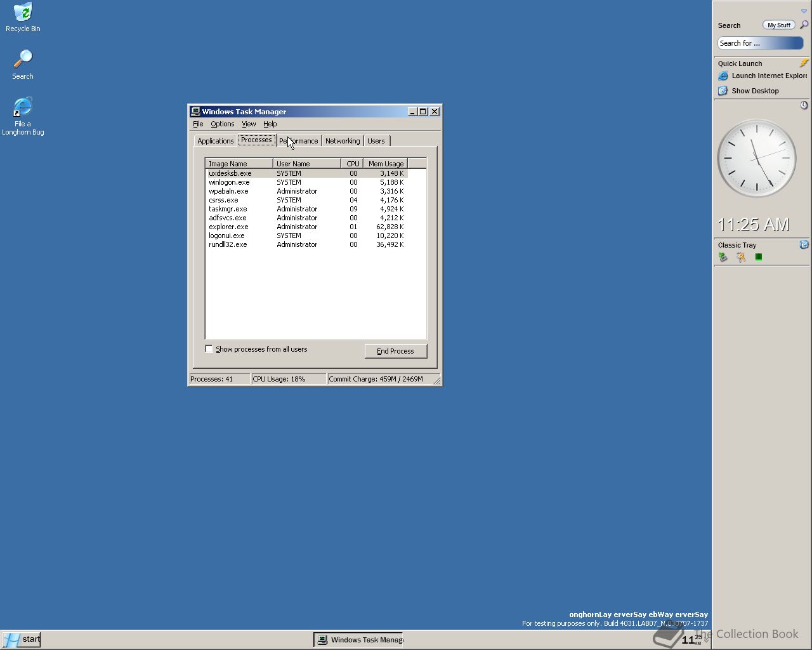Switch to the Networking tab

point(343,141)
